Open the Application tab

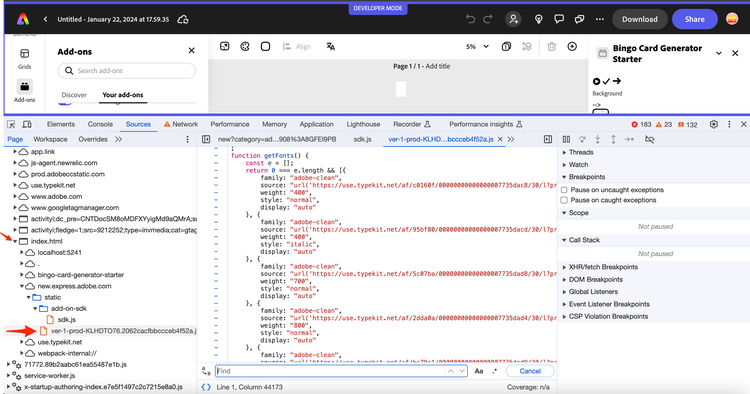point(317,124)
